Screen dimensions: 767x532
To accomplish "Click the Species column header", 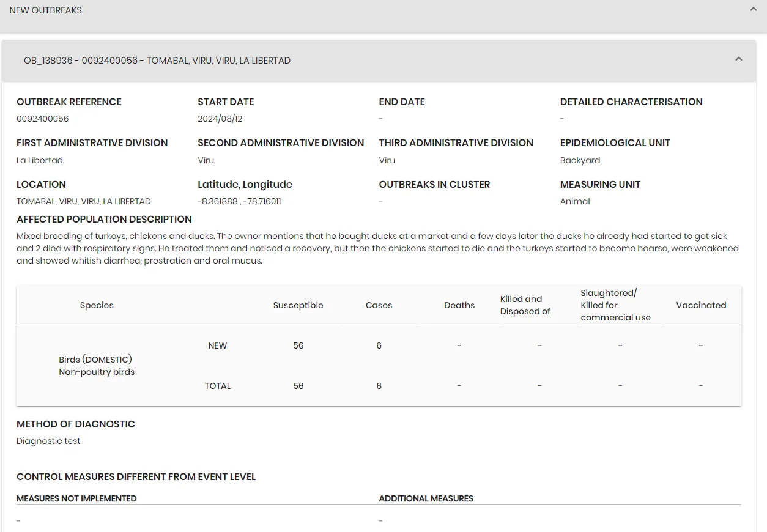I will point(97,305).
